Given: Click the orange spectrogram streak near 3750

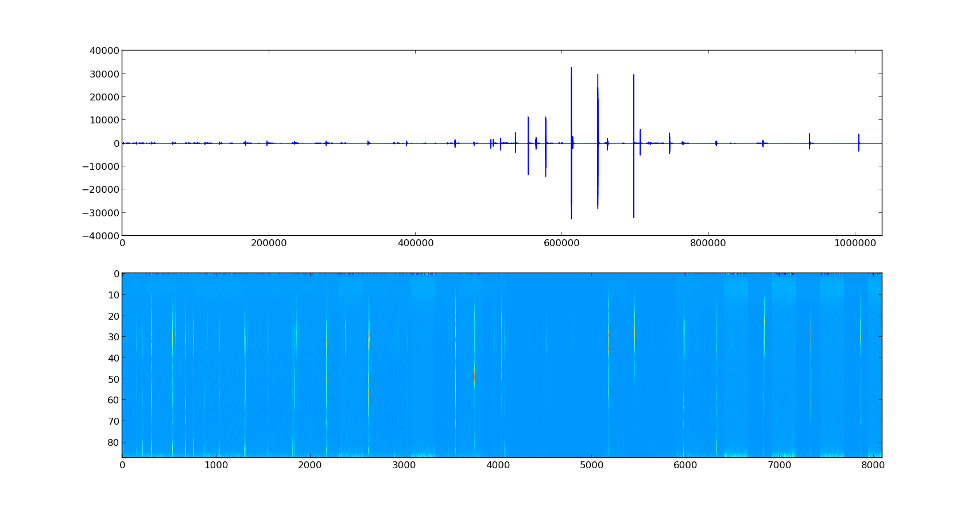Looking at the screenshot, I should [474, 373].
